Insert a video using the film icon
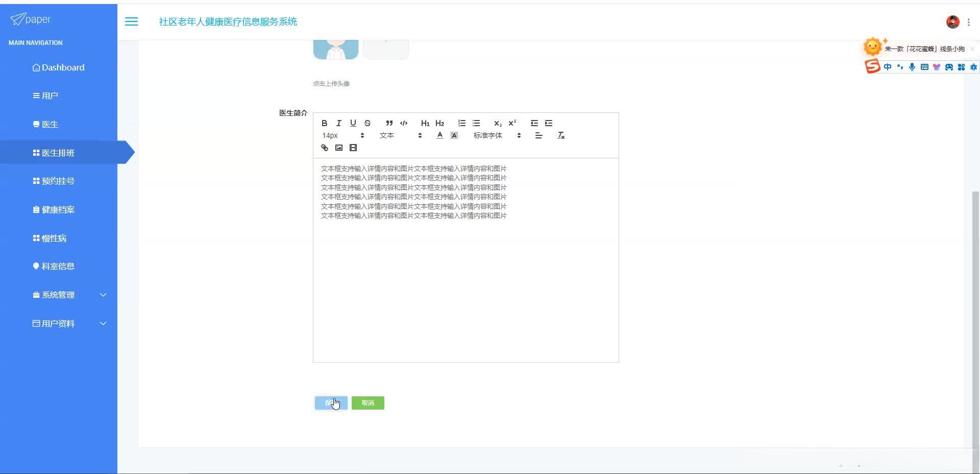This screenshot has height=474, width=980. tap(353, 148)
